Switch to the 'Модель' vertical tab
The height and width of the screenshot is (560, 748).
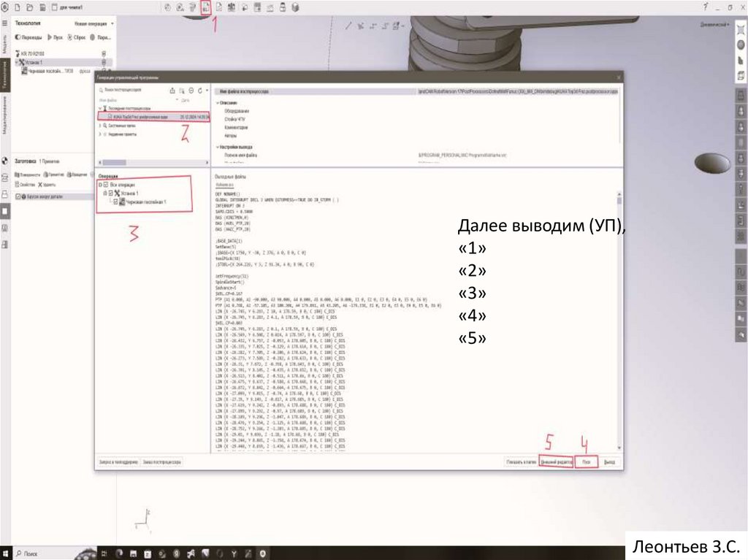[x=4, y=42]
